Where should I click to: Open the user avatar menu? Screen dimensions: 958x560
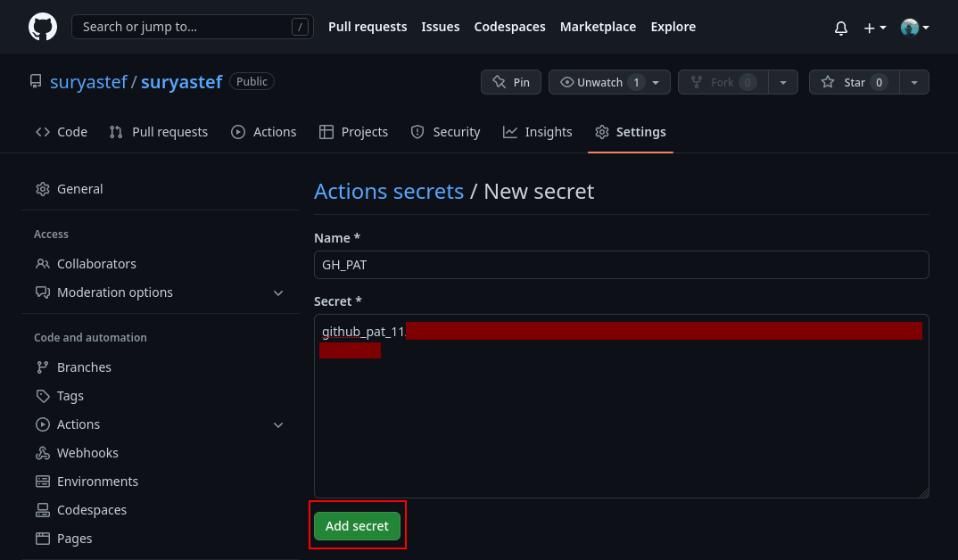click(914, 28)
